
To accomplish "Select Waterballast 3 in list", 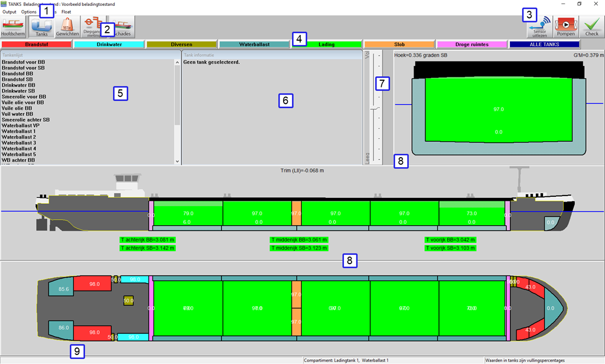I will point(19,143).
